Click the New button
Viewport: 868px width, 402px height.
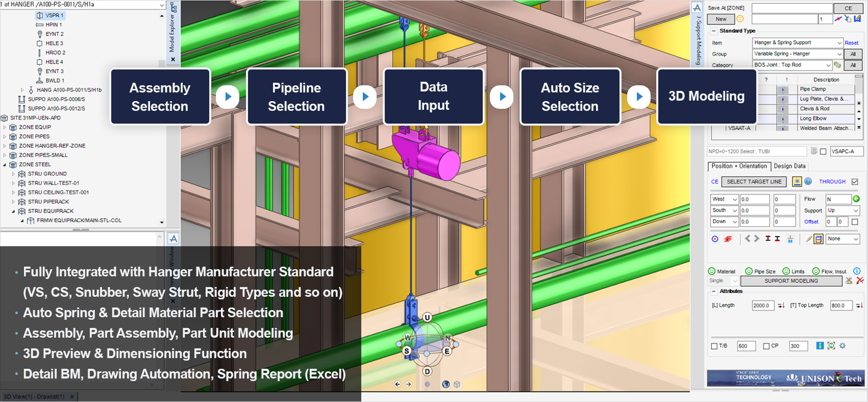[x=721, y=19]
